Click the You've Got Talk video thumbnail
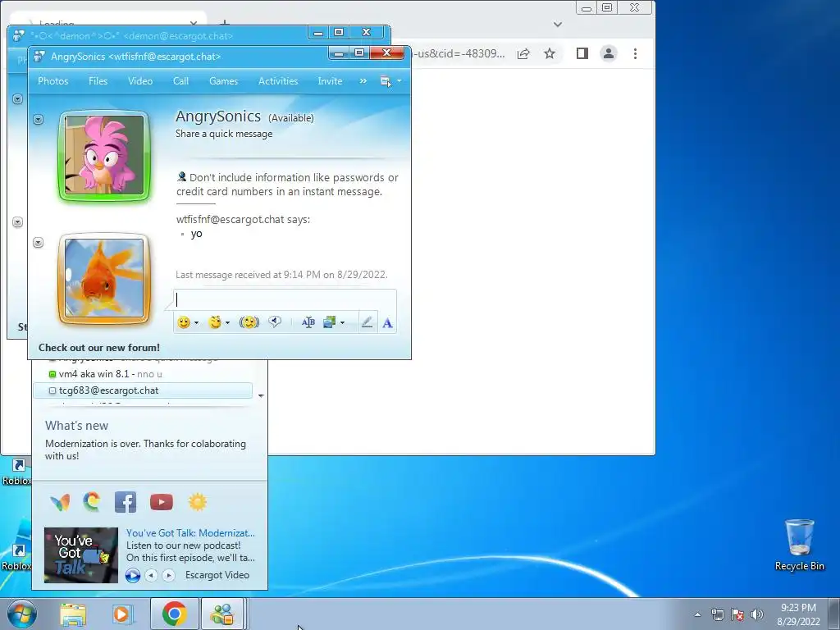This screenshot has height=630, width=840. coord(81,555)
